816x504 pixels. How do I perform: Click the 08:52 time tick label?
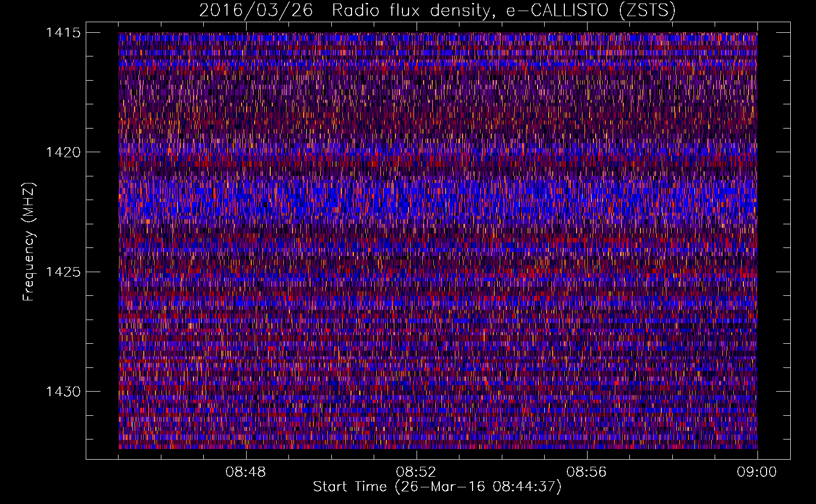[x=416, y=472]
